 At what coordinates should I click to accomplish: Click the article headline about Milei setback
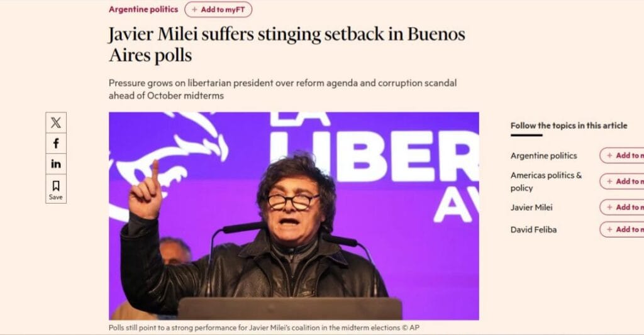tap(287, 45)
